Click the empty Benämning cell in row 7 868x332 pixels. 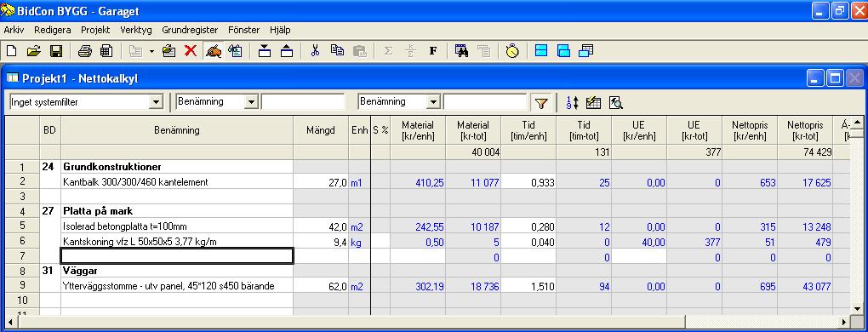coord(177,256)
